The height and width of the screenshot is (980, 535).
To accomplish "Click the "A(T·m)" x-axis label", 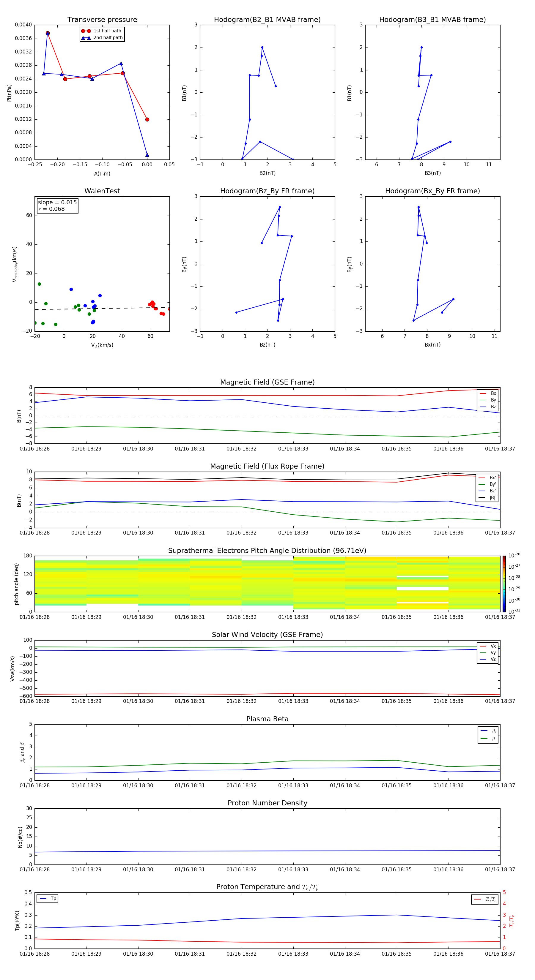I will click(102, 174).
